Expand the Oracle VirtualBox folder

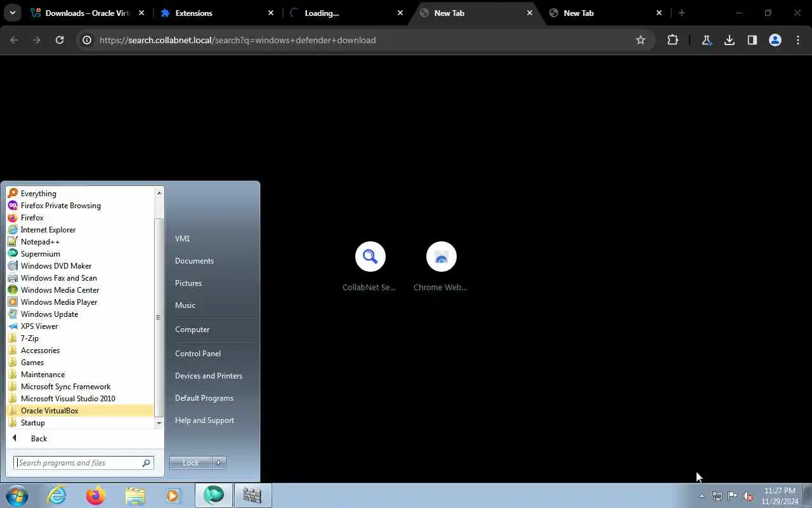click(x=80, y=411)
